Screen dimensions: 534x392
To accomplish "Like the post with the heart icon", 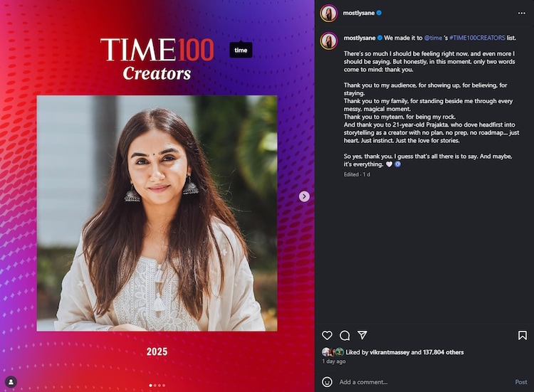I will coord(327,336).
